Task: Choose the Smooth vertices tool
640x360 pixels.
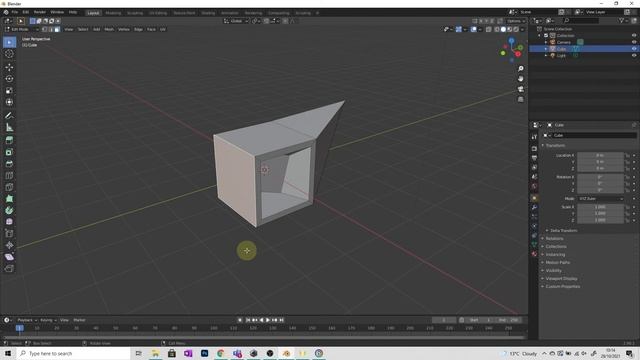Action: pyautogui.click(x=9, y=222)
